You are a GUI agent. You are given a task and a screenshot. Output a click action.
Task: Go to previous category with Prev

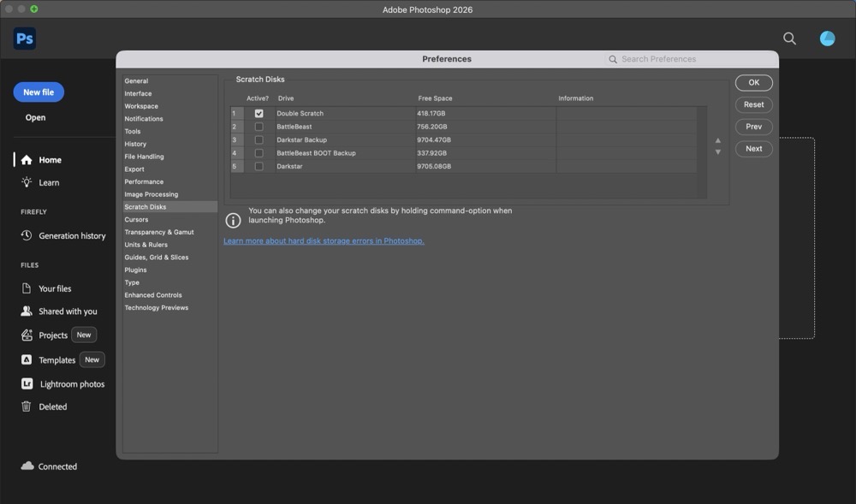754,127
